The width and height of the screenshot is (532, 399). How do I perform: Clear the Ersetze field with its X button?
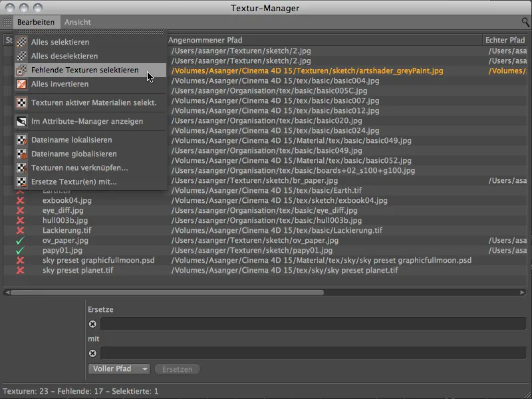pyautogui.click(x=92, y=324)
